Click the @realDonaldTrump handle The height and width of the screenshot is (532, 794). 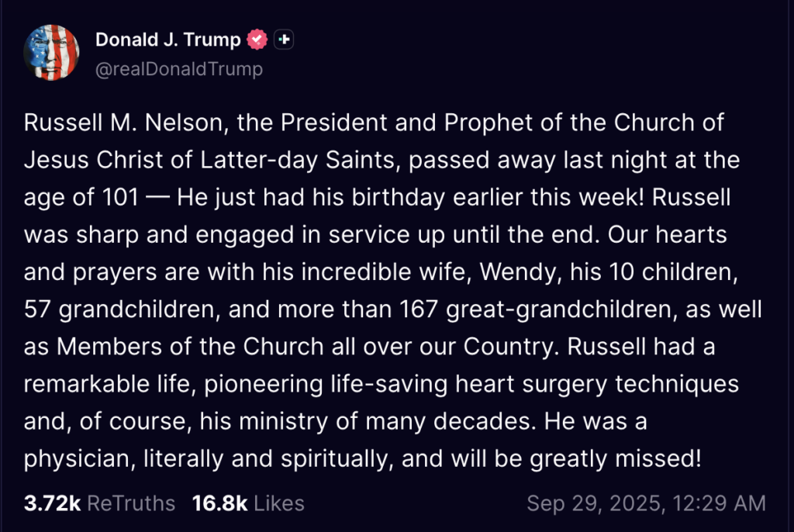coord(178,69)
